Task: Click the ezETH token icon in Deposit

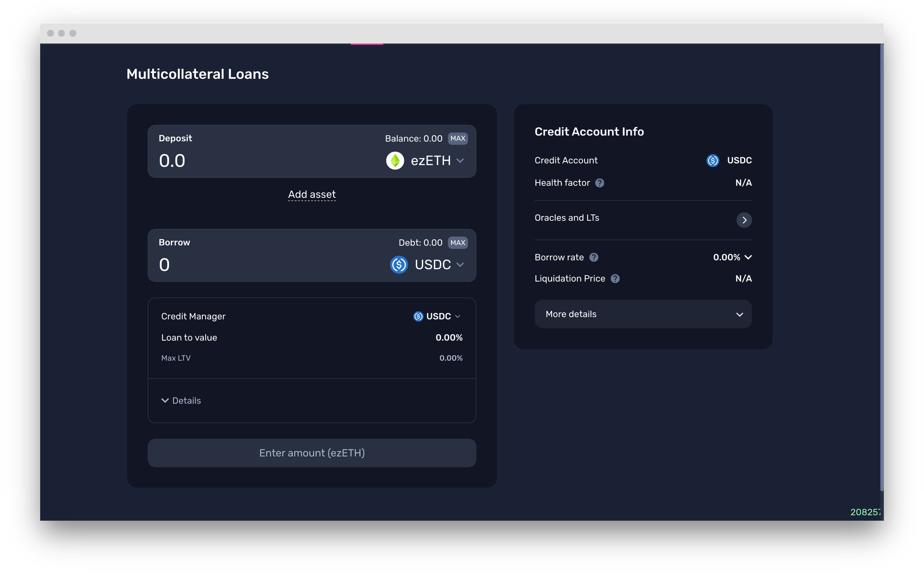Action: pos(395,161)
